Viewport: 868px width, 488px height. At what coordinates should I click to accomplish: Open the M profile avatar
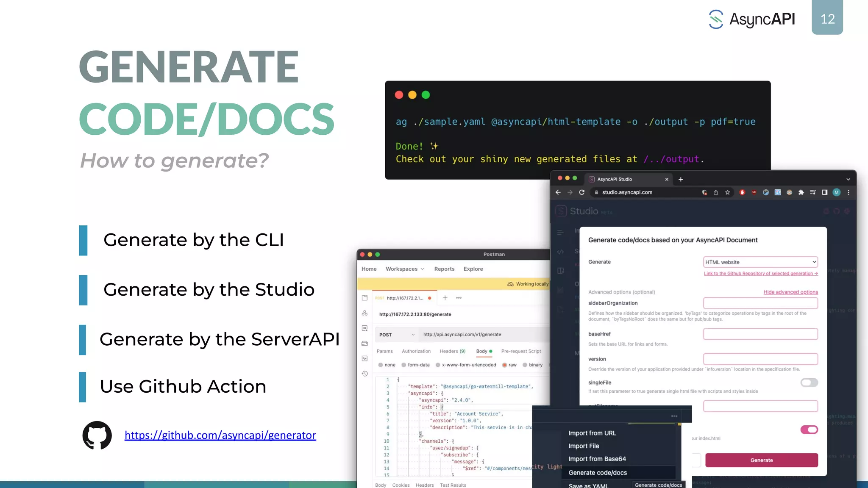coord(837,192)
